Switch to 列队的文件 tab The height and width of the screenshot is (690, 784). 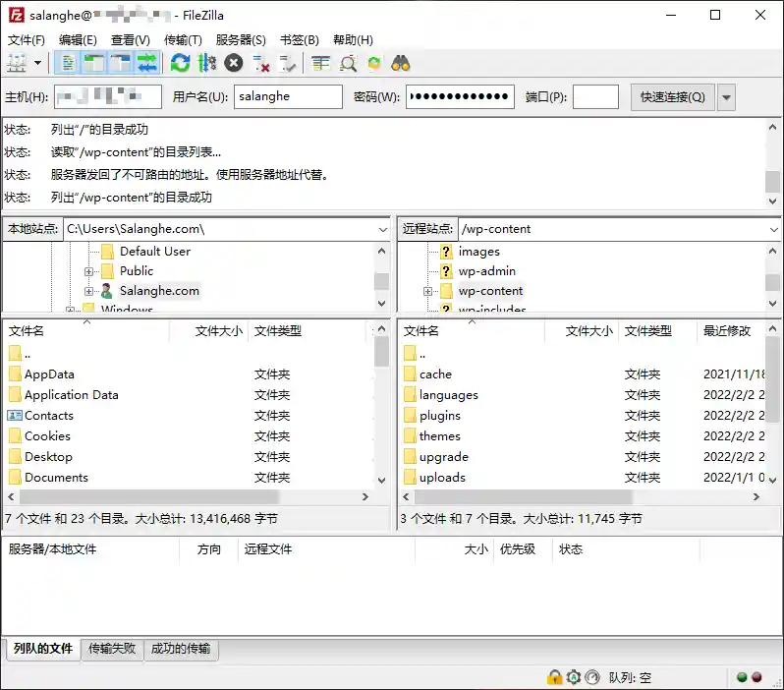pyautogui.click(x=43, y=649)
